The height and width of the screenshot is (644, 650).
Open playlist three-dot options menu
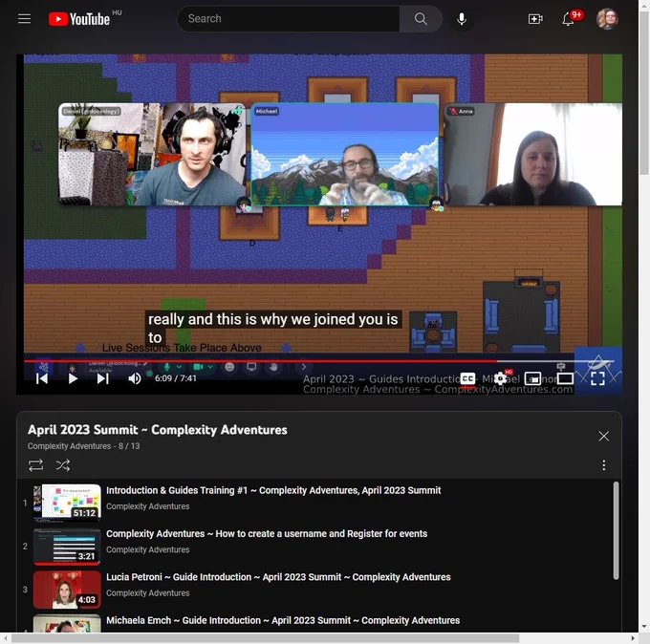[603, 465]
